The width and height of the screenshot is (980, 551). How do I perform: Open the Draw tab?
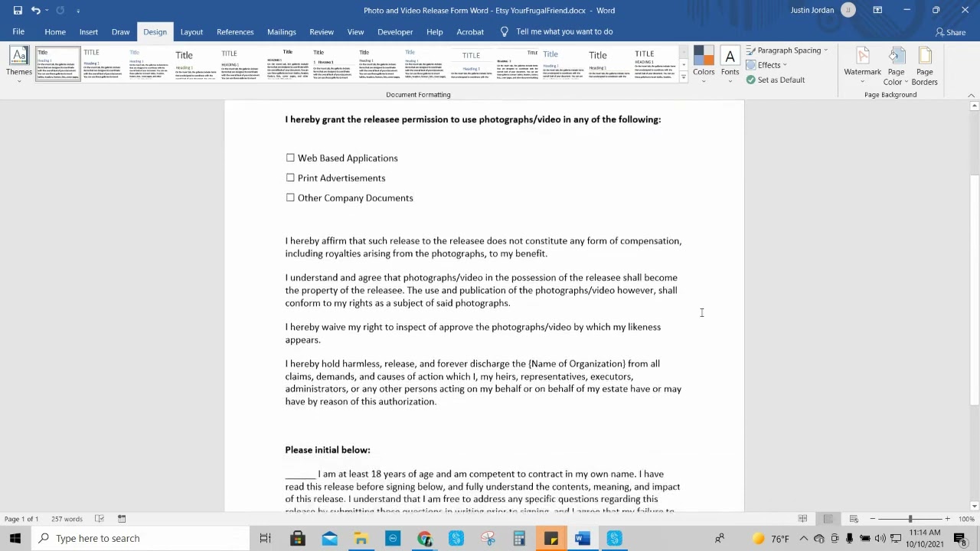120,31
